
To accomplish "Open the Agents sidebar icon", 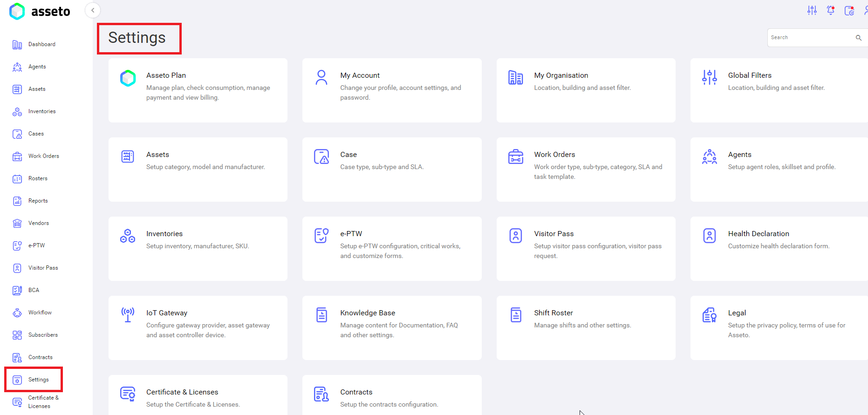I will point(17,67).
